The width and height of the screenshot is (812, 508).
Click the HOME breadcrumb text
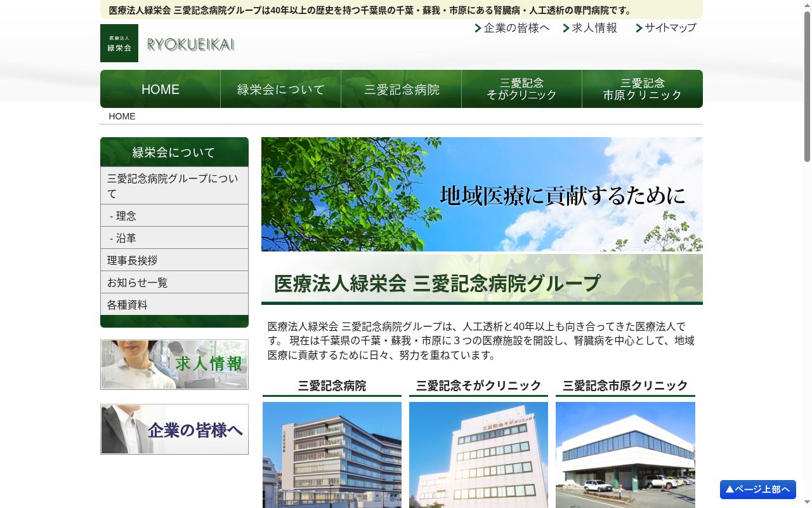pyautogui.click(x=122, y=116)
